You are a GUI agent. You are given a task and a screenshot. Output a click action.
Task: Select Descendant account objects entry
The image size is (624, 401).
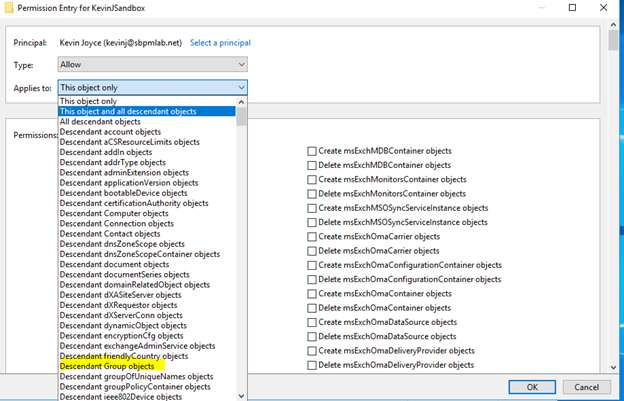point(147,132)
